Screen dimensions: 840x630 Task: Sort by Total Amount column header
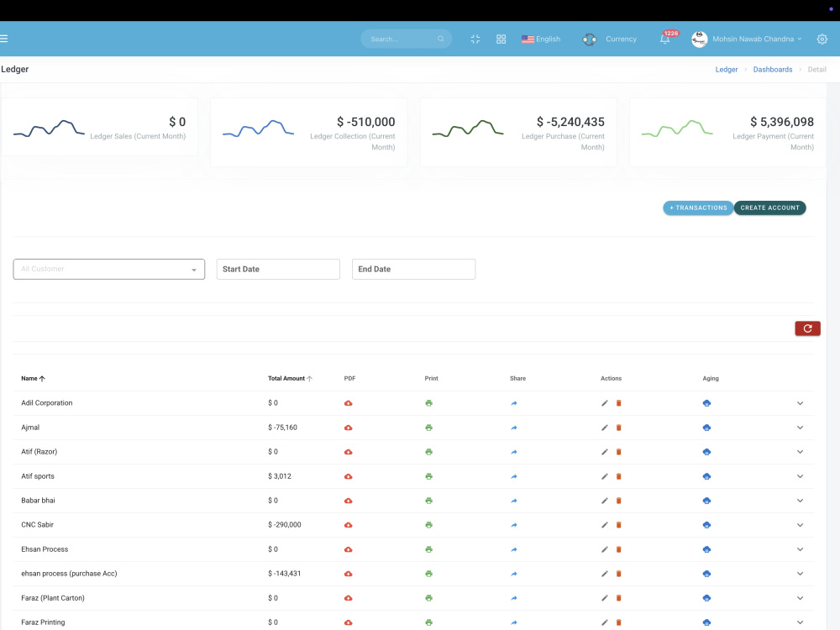pyautogui.click(x=290, y=378)
